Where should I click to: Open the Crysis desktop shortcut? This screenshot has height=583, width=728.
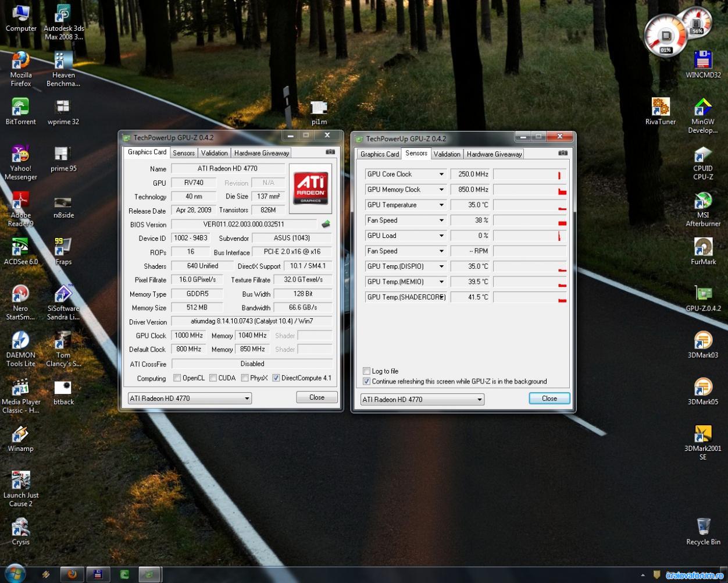point(21,532)
